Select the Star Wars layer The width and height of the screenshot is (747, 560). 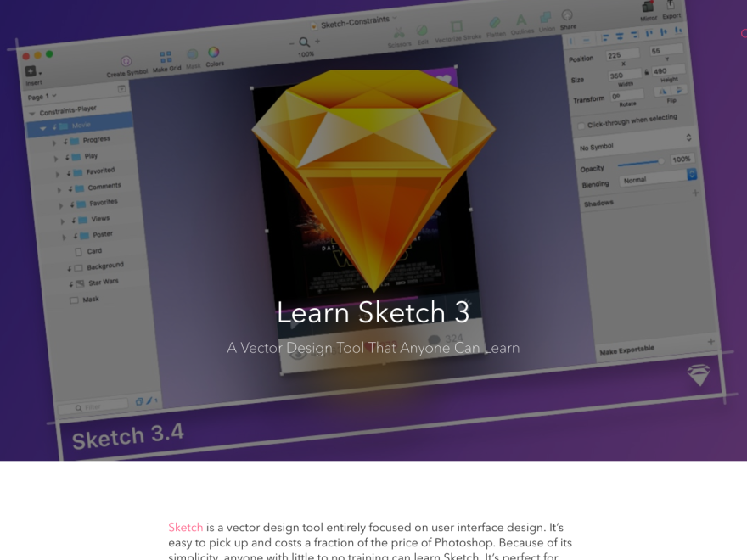click(x=103, y=282)
